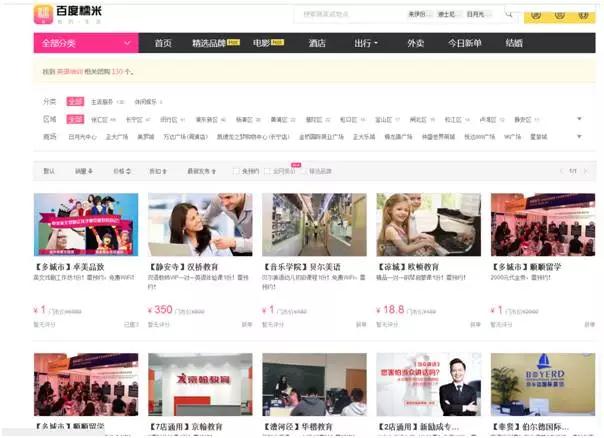Go to the previous results page arrow
Image resolution: width=604 pixels, height=438 pixels.
pyautogui.click(x=561, y=171)
